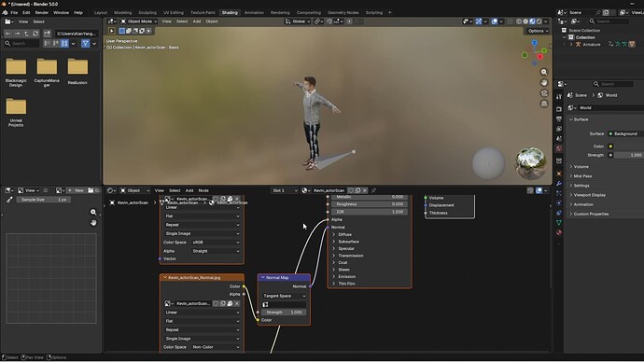
Task: Expand the Volume panel in World properties
Action: point(581,167)
